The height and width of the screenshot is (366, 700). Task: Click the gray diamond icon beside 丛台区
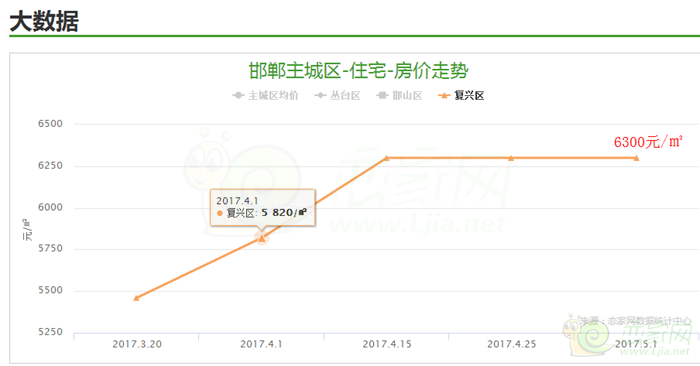(320, 96)
